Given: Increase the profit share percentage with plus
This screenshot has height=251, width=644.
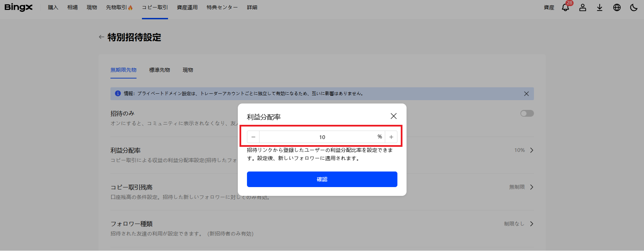Looking at the screenshot, I should [391, 137].
